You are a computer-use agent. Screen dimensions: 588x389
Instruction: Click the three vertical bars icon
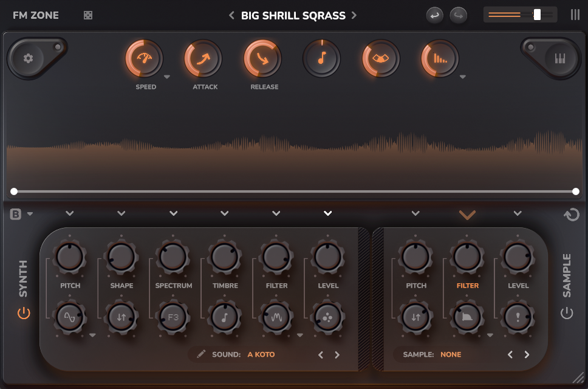(x=575, y=15)
